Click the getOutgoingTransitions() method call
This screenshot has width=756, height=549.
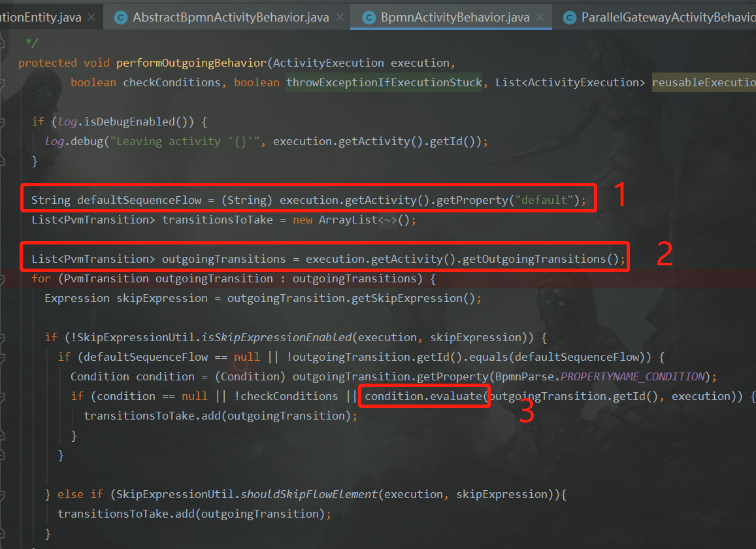coord(540,259)
